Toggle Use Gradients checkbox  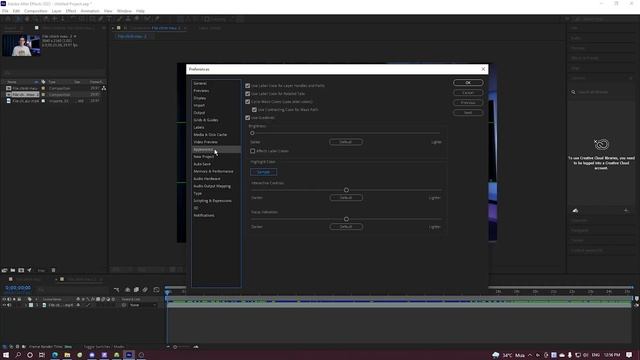coord(247,118)
